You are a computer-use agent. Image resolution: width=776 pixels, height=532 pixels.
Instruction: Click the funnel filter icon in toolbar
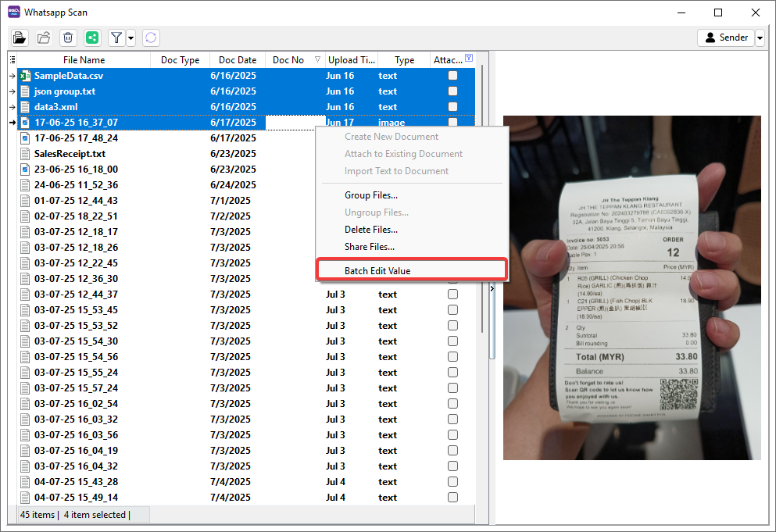coord(116,37)
